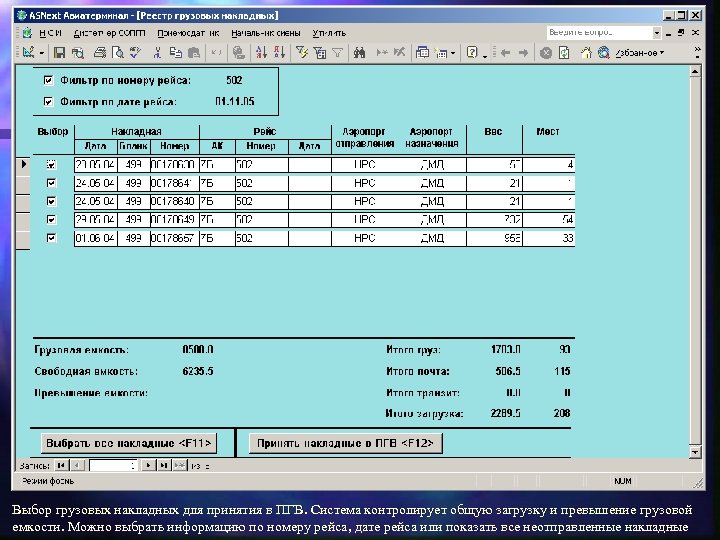Go to the next record navigation button
The height and width of the screenshot is (540, 720).
[148, 465]
